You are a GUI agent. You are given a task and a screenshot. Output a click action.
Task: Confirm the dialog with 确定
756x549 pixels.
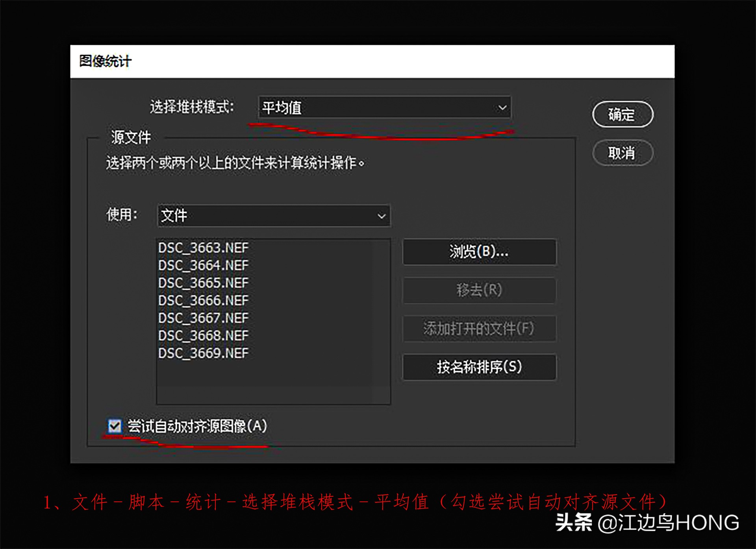click(622, 115)
